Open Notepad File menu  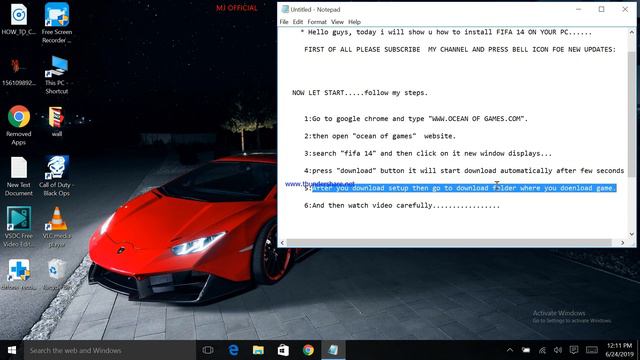click(x=284, y=22)
